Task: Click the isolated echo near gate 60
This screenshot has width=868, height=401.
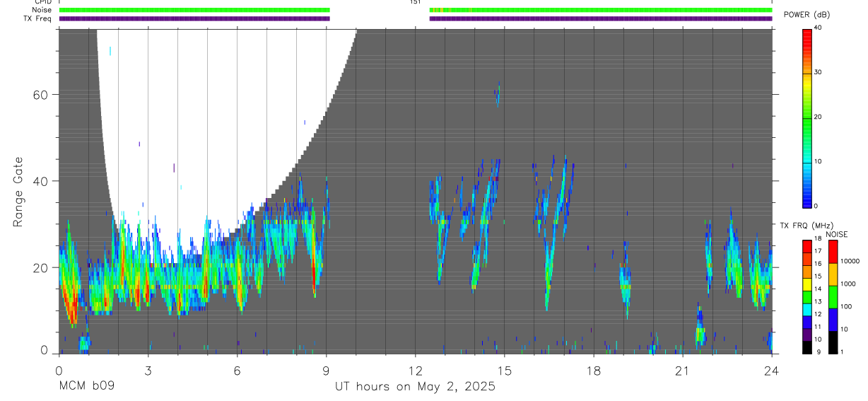Action: click(x=498, y=94)
